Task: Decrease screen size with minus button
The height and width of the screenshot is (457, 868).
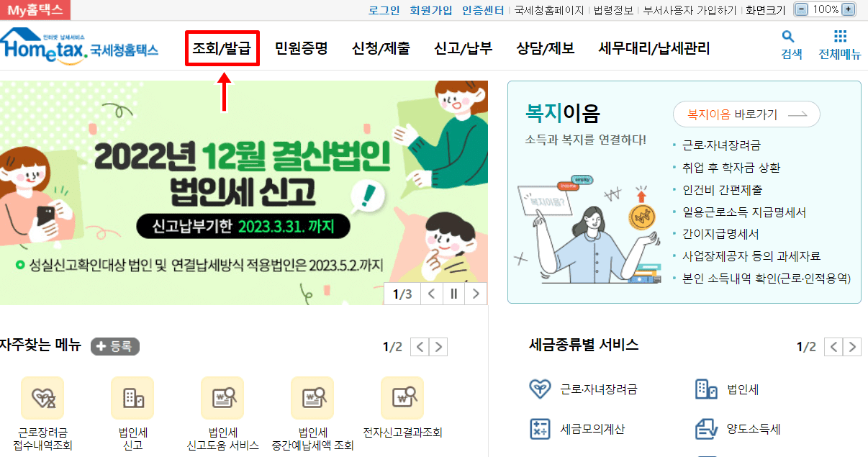Action: click(801, 9)
